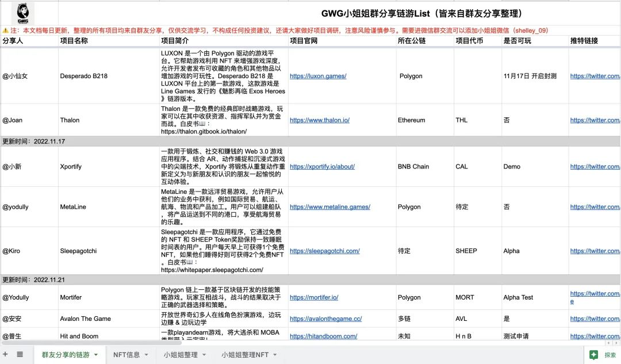Select the 更新时间: 2022.11.17 row
Screen dimensions: 621x364
pyautogui.click(x=310, y=141)
